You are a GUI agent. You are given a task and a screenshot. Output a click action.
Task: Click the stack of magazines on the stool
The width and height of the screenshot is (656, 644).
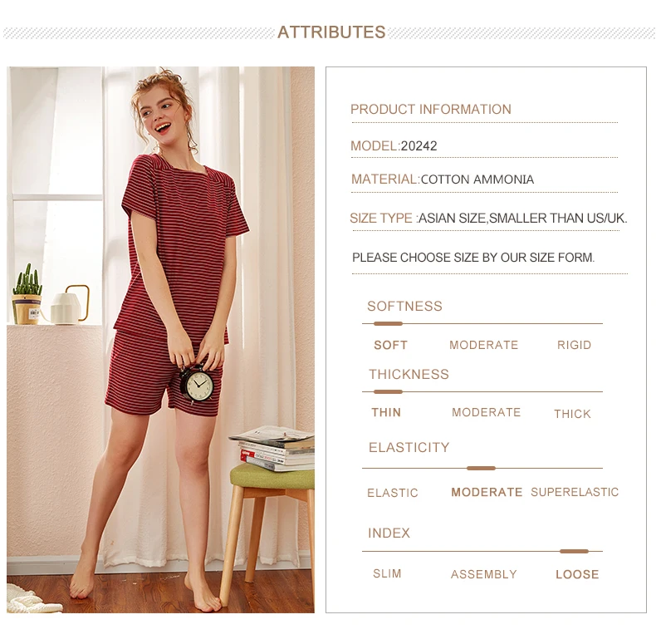(272, 448)
